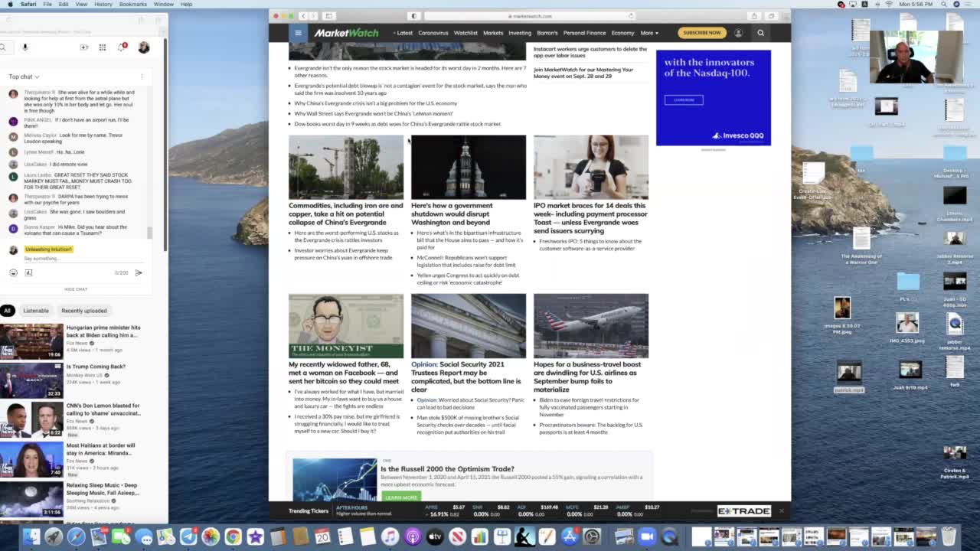
Task: Go back with Safari's back arrow
Action: tap(303, 16)
